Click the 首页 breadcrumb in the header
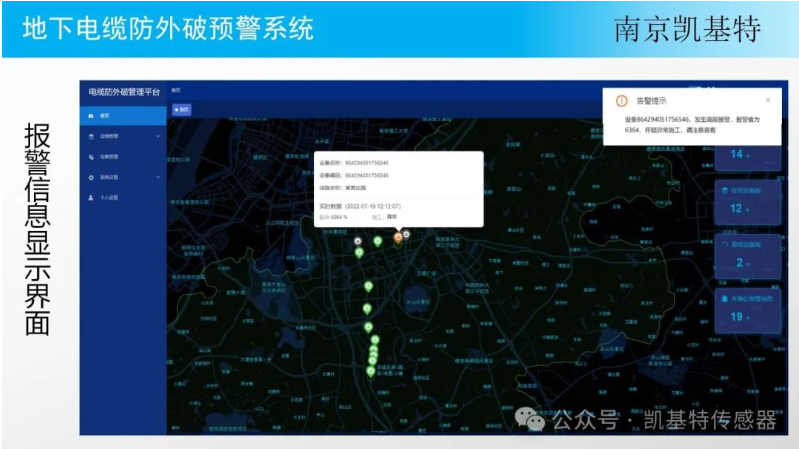 click(x=176, y=90)
